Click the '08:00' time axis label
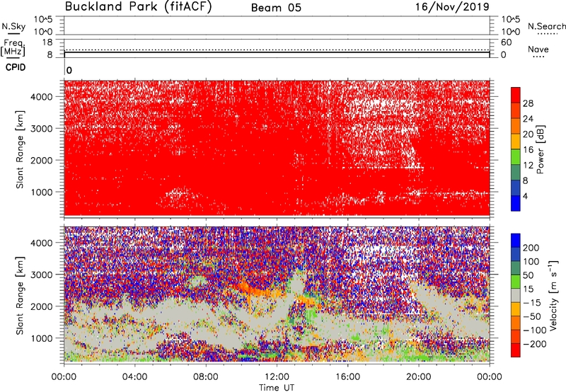Image resolution: width=566 pixels, height=392 pixels. pos(206,377)
